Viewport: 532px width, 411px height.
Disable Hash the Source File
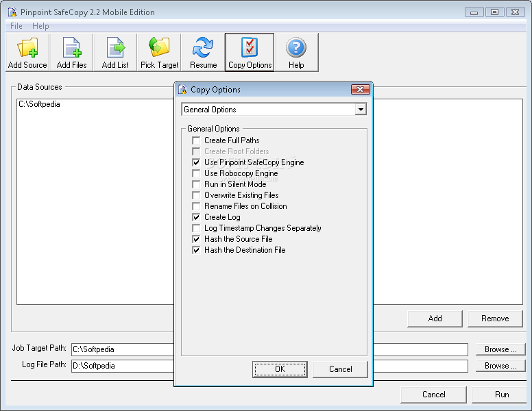196,239
